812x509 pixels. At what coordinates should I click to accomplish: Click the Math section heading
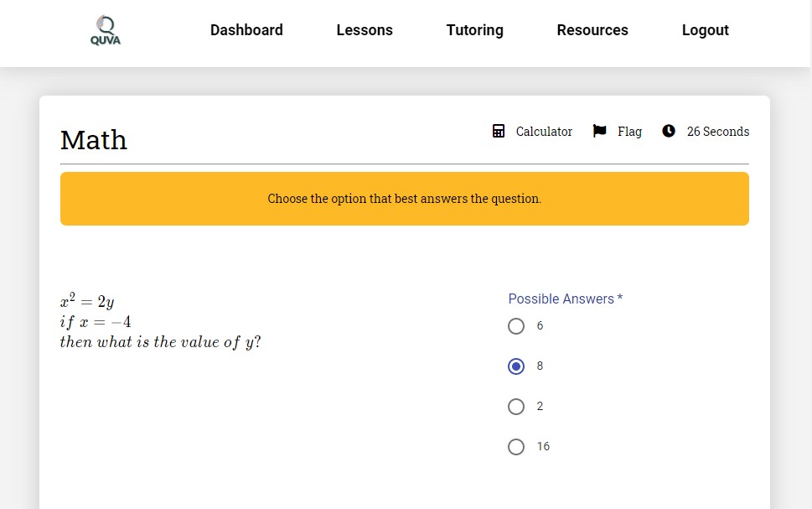click(94, 140)
